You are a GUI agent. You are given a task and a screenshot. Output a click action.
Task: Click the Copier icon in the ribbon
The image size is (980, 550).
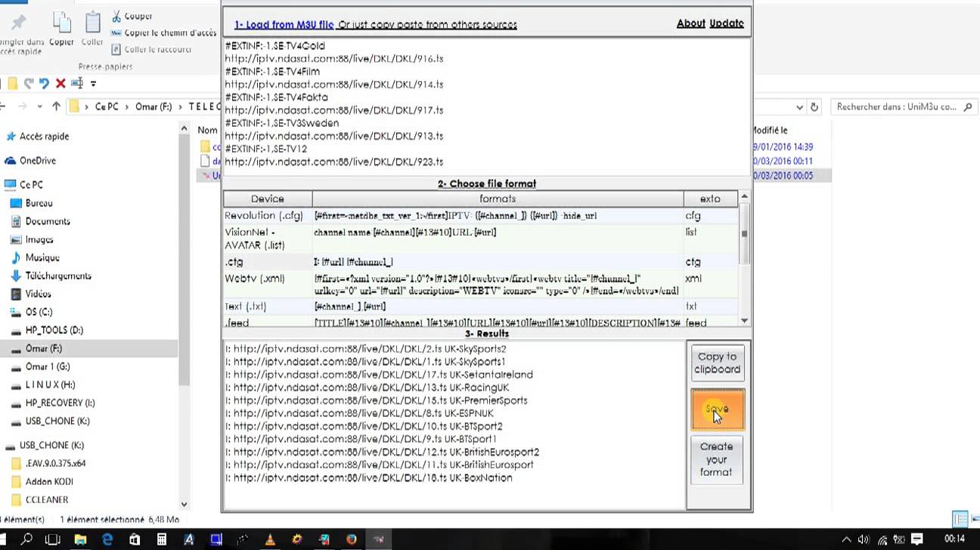point(62,23)
